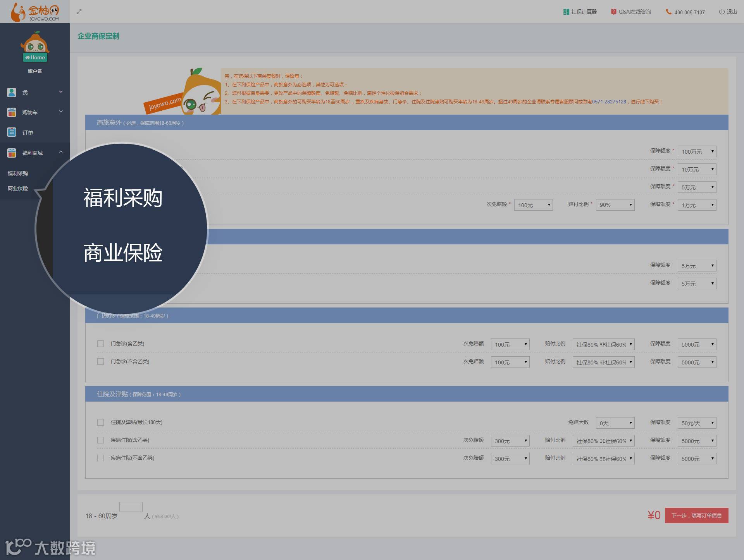Open the 订单 clipboard icon in sidebar
The image size is (744, 560).
[x=12, y=132]
